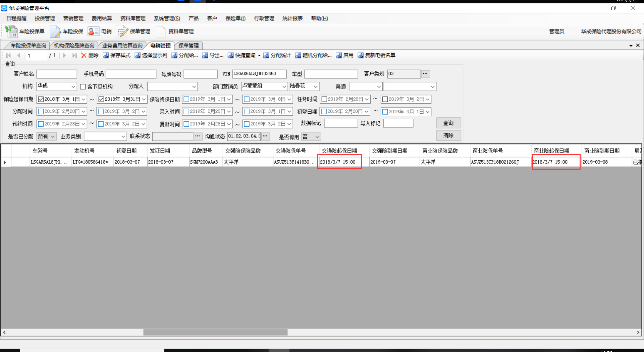This screenshot has height=352, width=644.
Task: Switch to the 车险投保单查询 tab
Action: (x=28, y=46)
